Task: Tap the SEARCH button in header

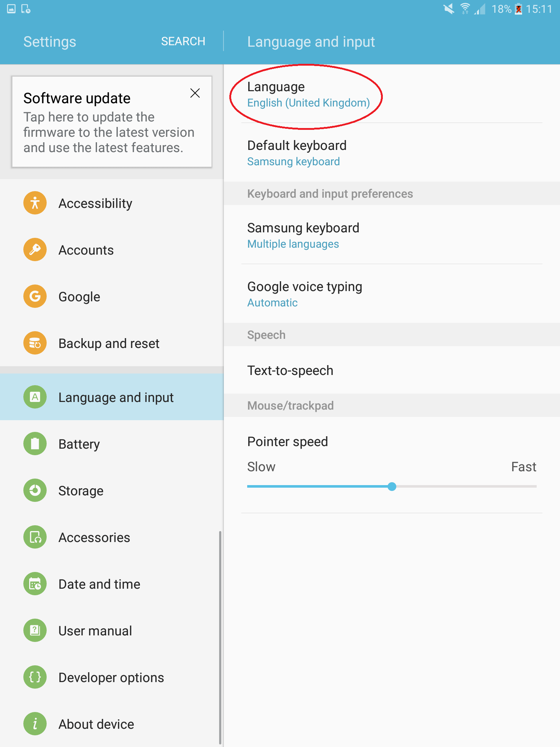Action: (183, 41)
